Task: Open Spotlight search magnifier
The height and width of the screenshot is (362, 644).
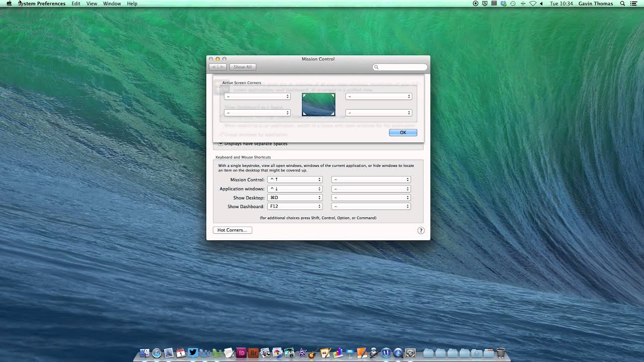Action: pos(623,4)
